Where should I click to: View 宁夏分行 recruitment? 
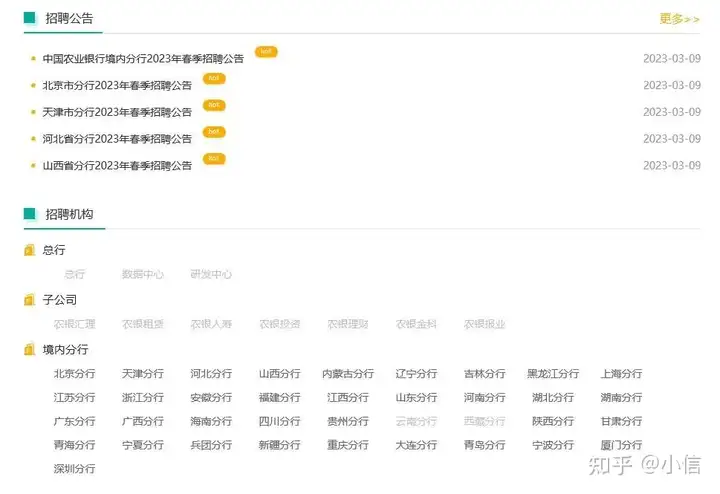[143, 445]
